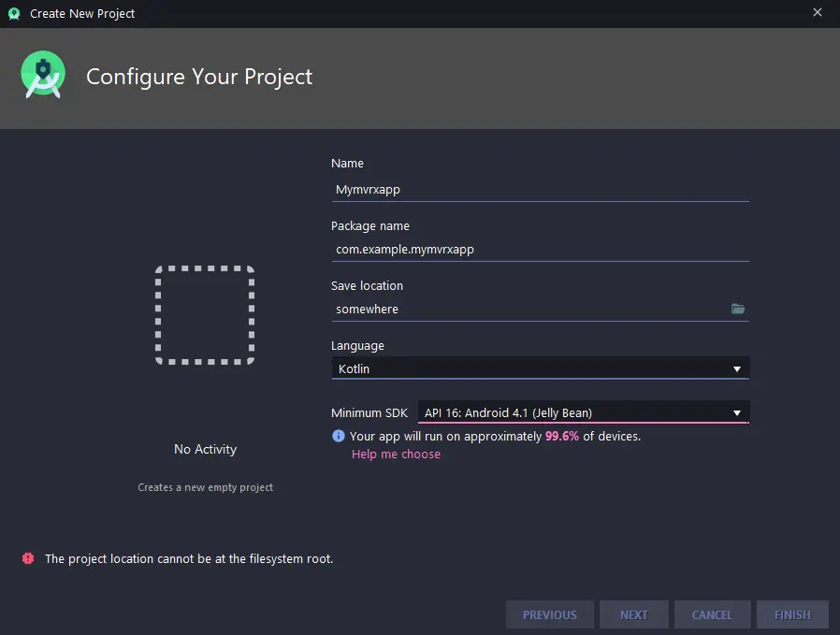Click the Save location field showing somewhere
Image resolution: width=840 pixels, height=635 pixels.
pos(529,310)
